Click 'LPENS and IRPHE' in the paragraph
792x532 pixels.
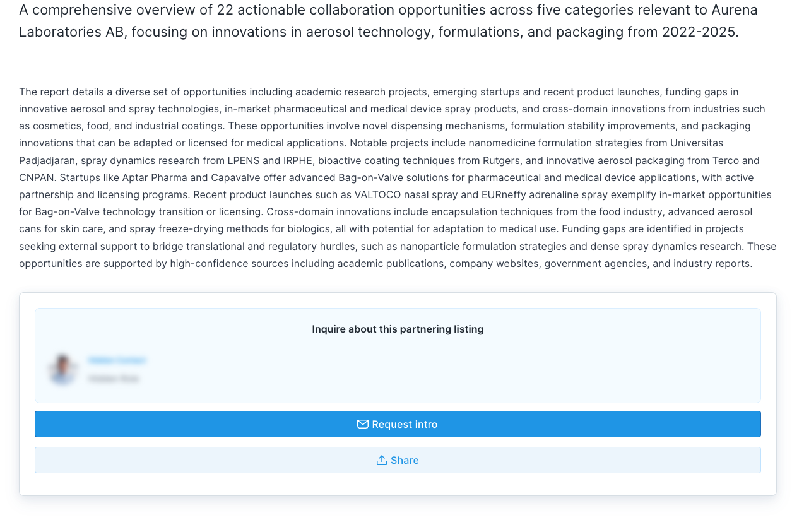pyautogui.click(x=269, y=160)
